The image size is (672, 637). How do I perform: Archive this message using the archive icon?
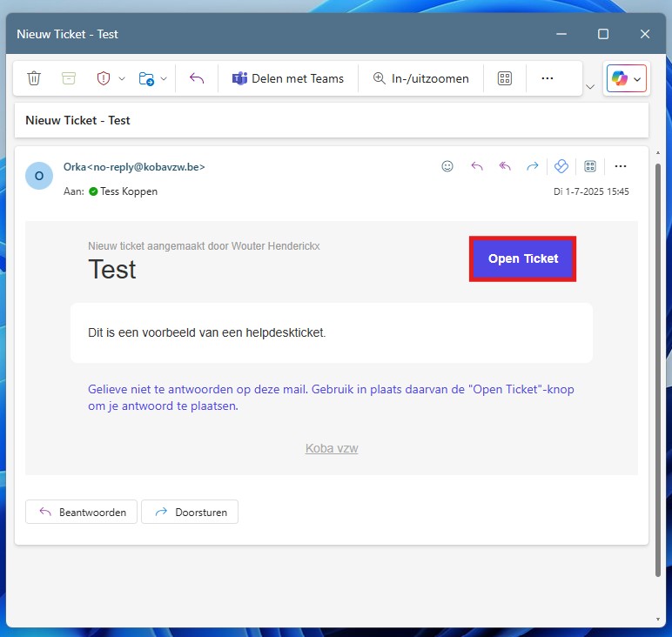point(69,78)
